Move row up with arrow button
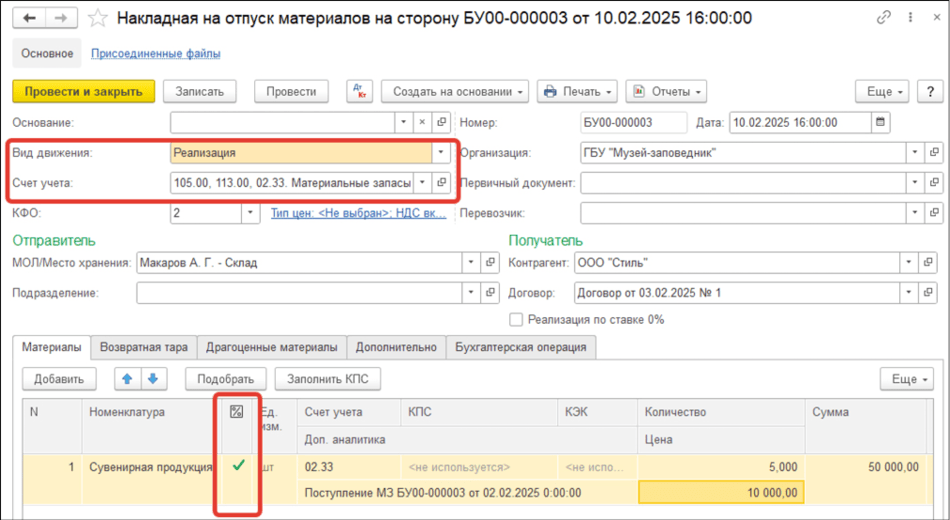The width and height of the screenshot is (950, 520). point(128,379)
